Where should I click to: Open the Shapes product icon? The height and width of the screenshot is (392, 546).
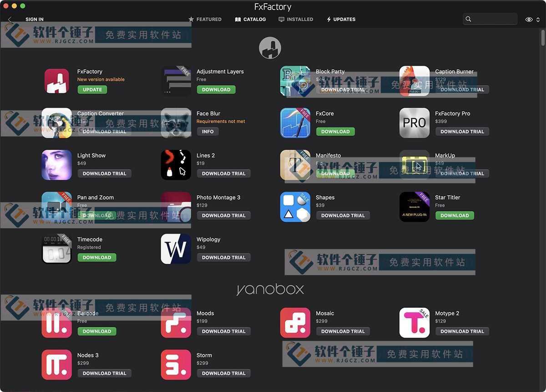(295, 206)
